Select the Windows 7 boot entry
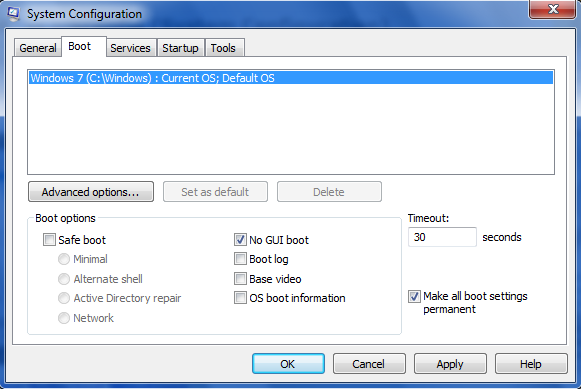Image resolution: width=581 pixels, height=389 pixels. [291, 78]
